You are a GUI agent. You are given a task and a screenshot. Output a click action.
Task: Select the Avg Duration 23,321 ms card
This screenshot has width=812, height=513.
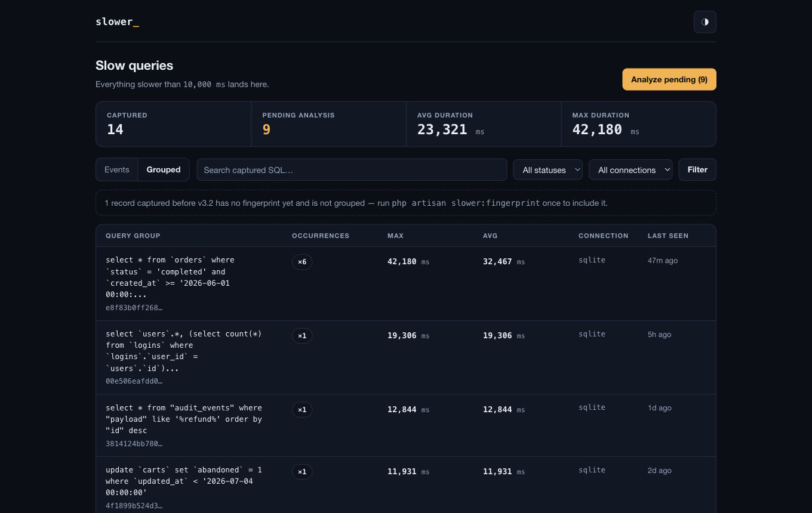pos(484,124)
